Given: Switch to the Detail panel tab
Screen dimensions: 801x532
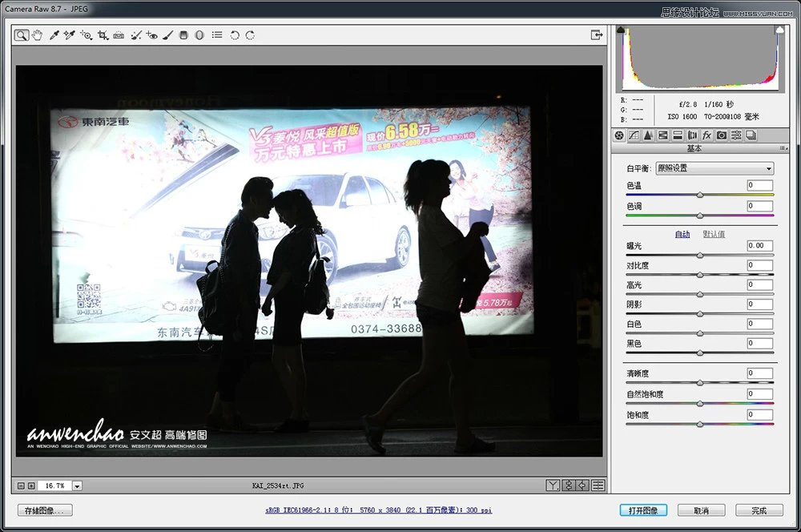Looking at the screenshot, I should pos(648,135).
